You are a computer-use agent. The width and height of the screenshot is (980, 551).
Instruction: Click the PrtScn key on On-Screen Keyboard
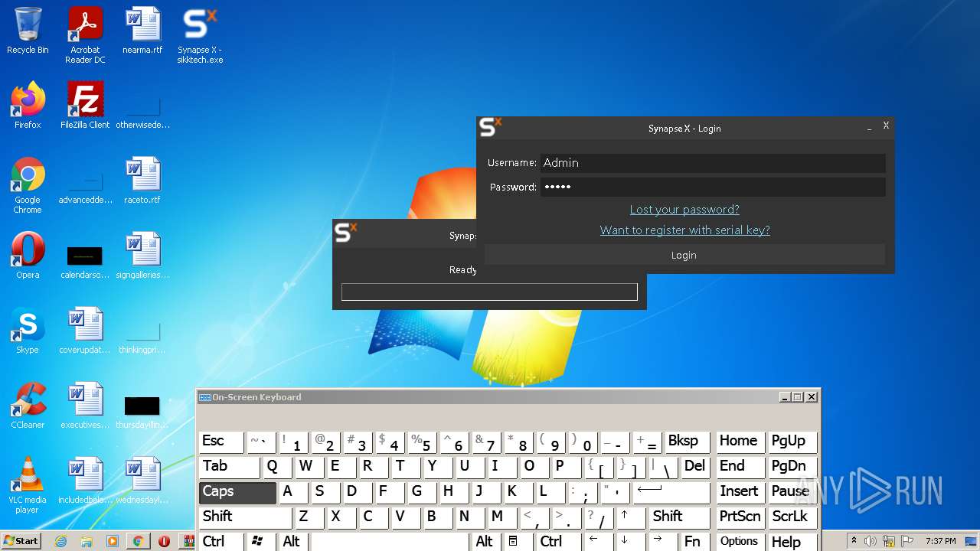pos(740,517)
